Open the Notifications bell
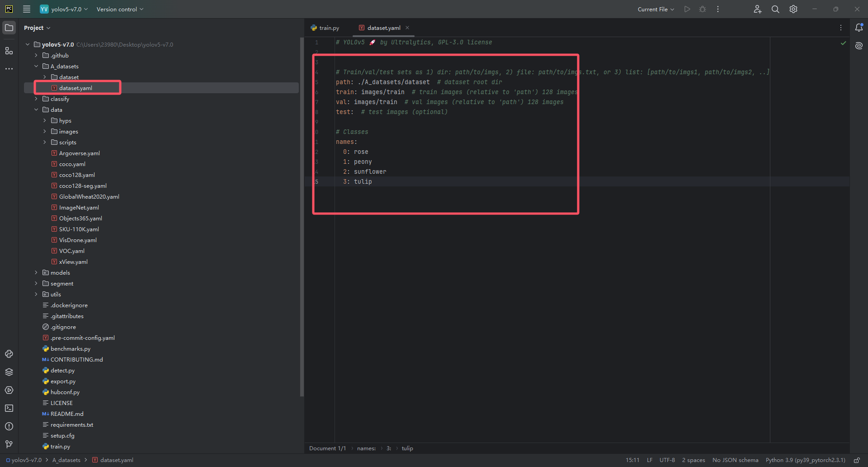This screenshot has height=467, width=868. [859, 28]
